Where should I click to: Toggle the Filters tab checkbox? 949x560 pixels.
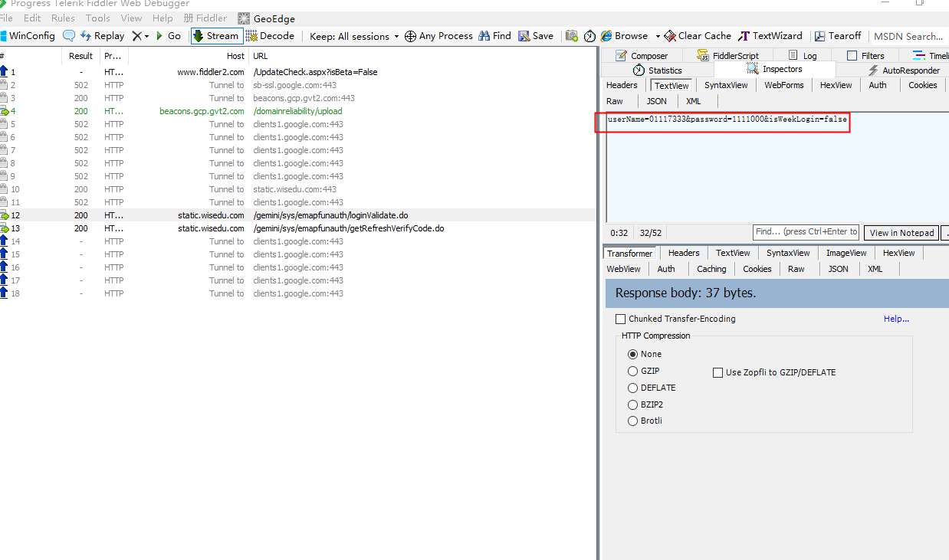852,56
